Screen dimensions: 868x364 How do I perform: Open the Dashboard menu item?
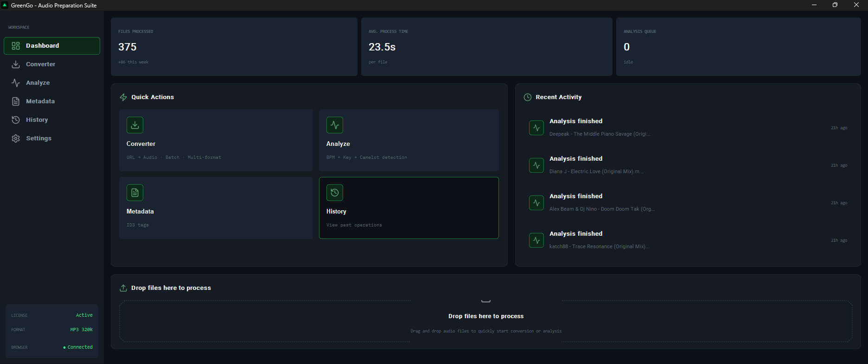pos(52,46)
